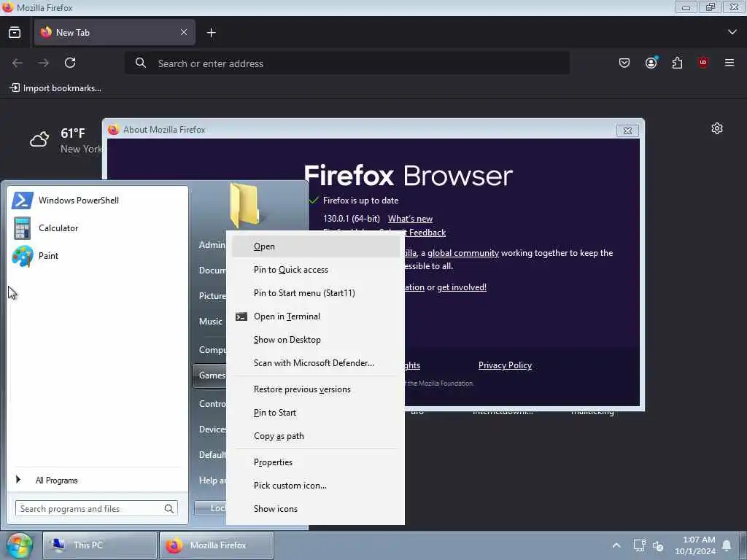This screenshot has width=747, height=560.
Task: Open a new tab with plus button
Action: (x=211, y=32)
